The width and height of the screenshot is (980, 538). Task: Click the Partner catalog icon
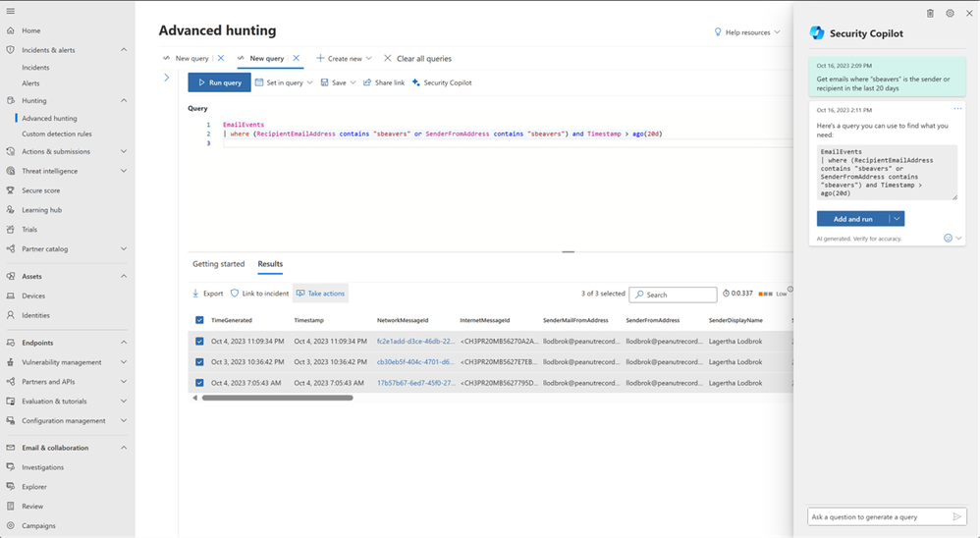click(10, 248)
